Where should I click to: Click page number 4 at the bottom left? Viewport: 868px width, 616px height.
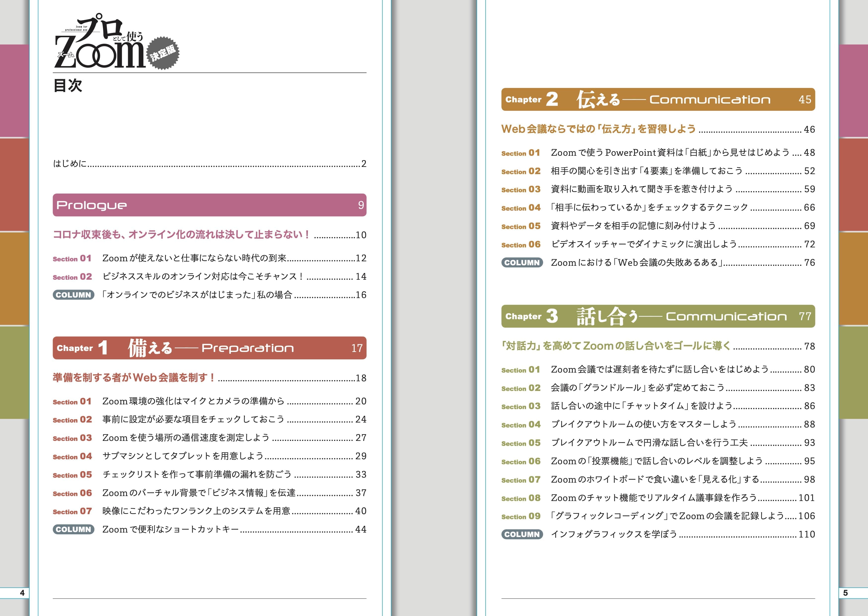click(x=22, y=593)
